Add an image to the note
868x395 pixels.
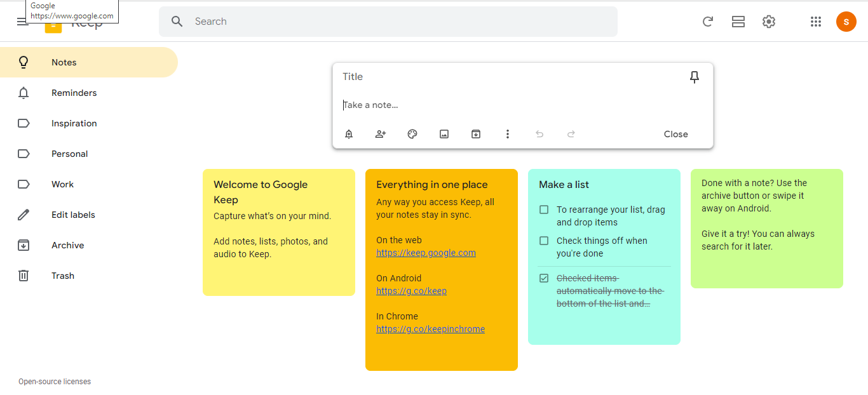[444, 134]
